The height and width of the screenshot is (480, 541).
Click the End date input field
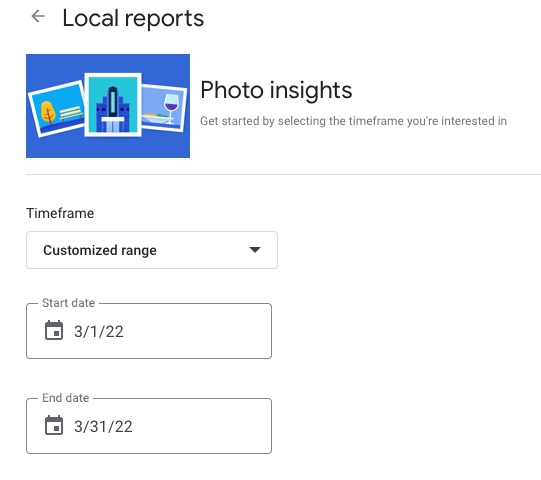149,426
